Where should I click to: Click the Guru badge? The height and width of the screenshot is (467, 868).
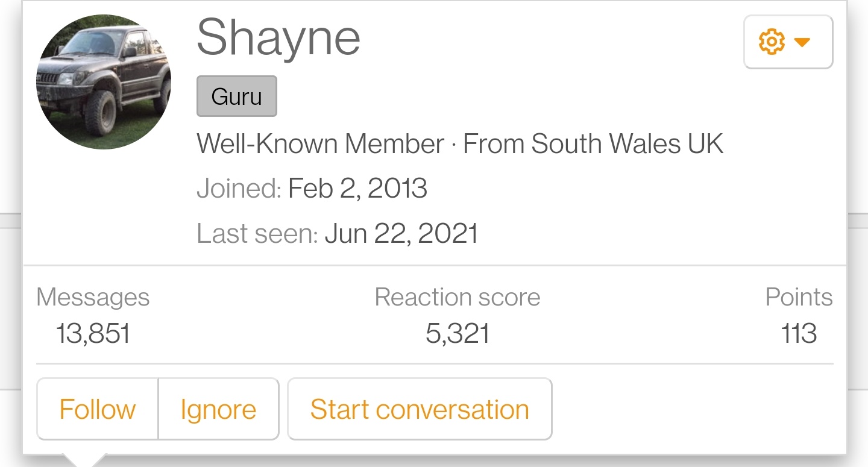[x=237, y=96]
